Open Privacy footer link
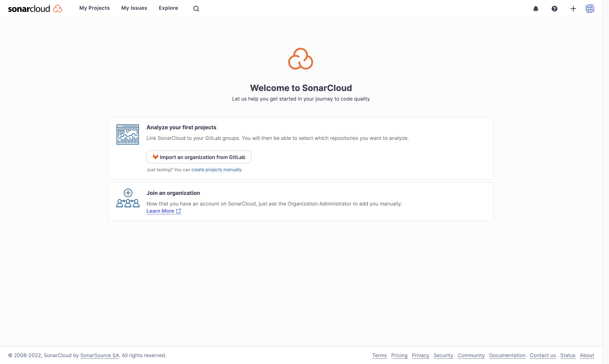The width and height of the screenshot is (609, 364). tap(420, 355)
